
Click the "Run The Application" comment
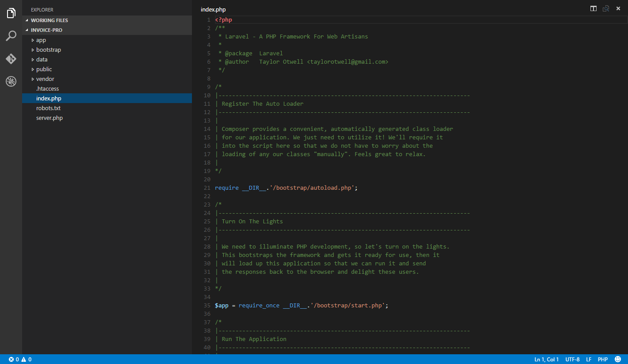(254, 339)
